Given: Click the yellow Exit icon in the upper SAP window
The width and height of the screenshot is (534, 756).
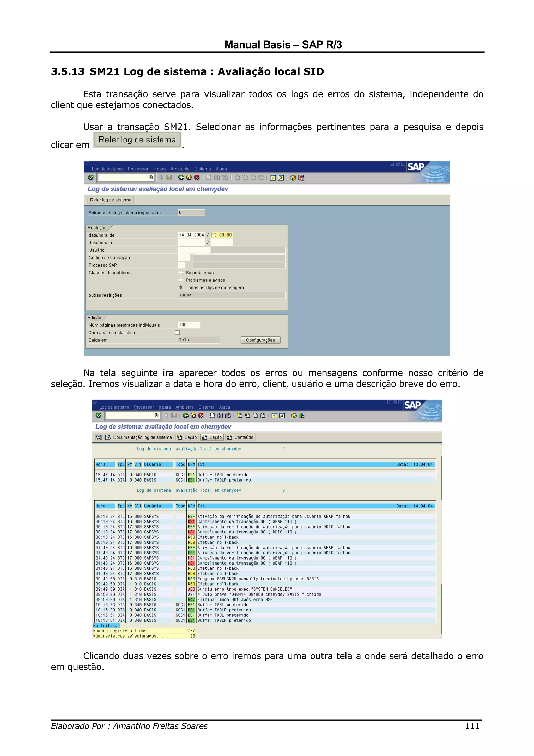Looking at the screenshot, I should 189,177.
